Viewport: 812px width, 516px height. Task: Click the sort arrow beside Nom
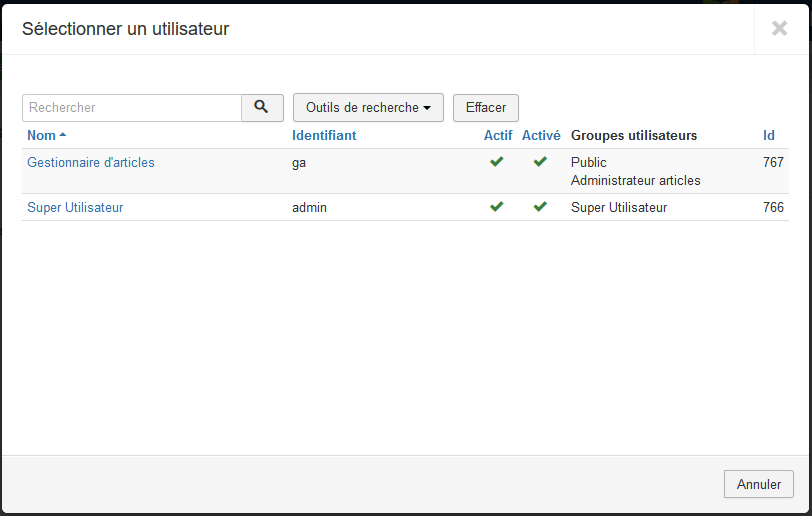coord(63,135)
